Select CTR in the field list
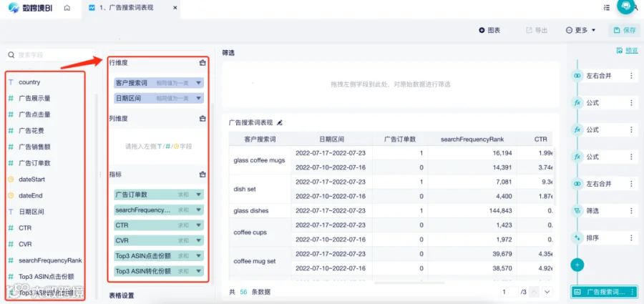This screenshot has width=644, height=304. tap(24, 227)
